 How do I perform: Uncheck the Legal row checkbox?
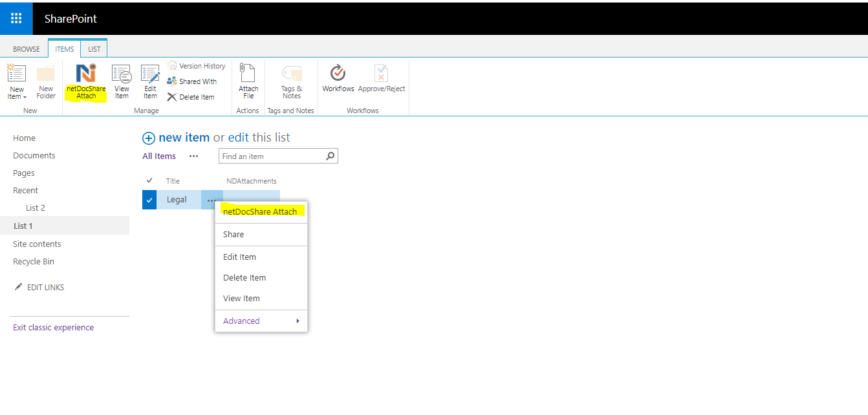(x=149, y=200)
